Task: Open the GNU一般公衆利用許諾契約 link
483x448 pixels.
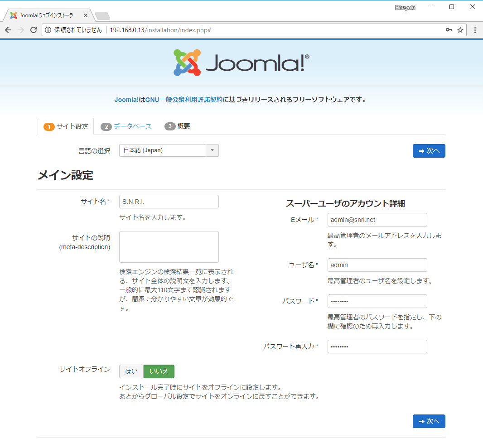Action: click(184, 100)
